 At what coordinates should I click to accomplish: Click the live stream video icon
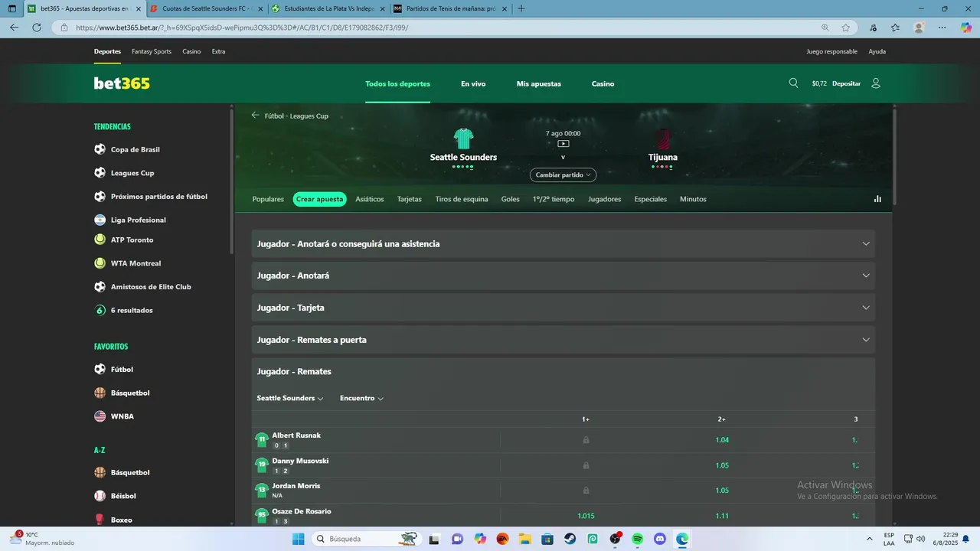coord(563,144)
